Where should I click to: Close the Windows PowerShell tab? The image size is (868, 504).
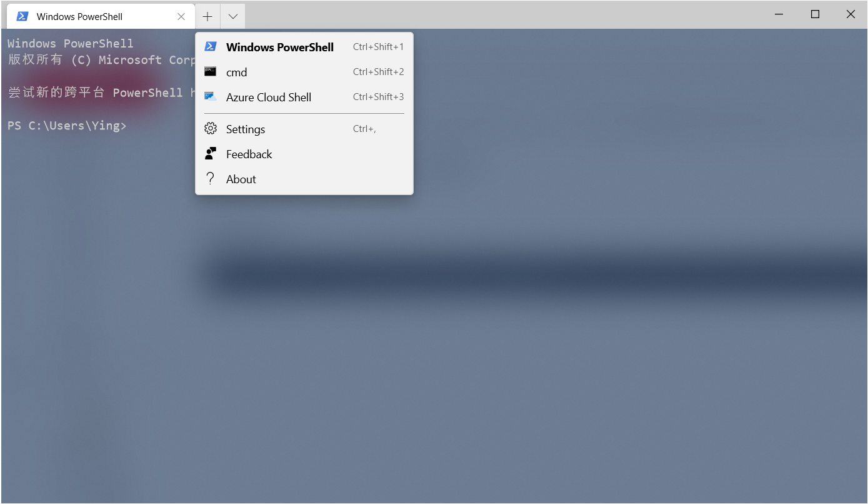coord(181,16)
